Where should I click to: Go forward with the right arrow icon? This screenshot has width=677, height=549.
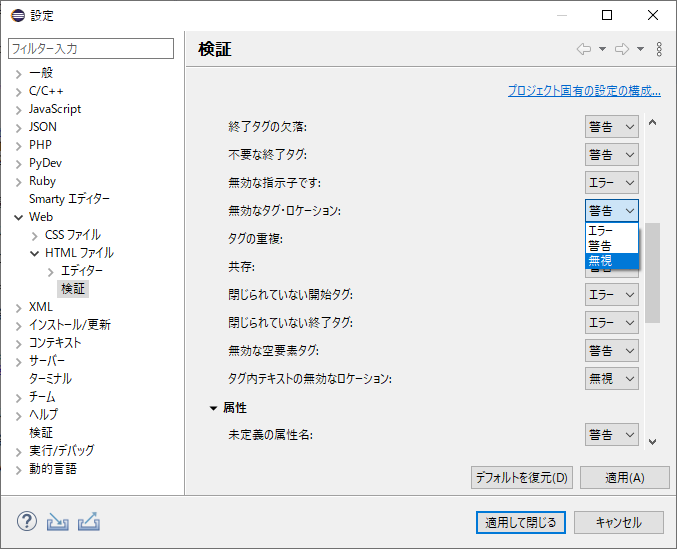click(x=622, y=49)
